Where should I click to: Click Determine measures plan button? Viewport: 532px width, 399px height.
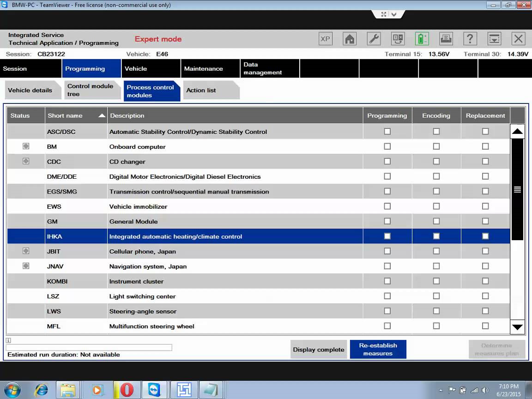click(497, 350)
